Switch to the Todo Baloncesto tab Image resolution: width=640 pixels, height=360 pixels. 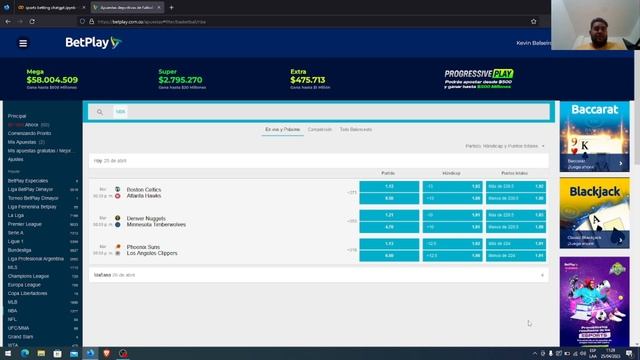(x=356, y=129)
